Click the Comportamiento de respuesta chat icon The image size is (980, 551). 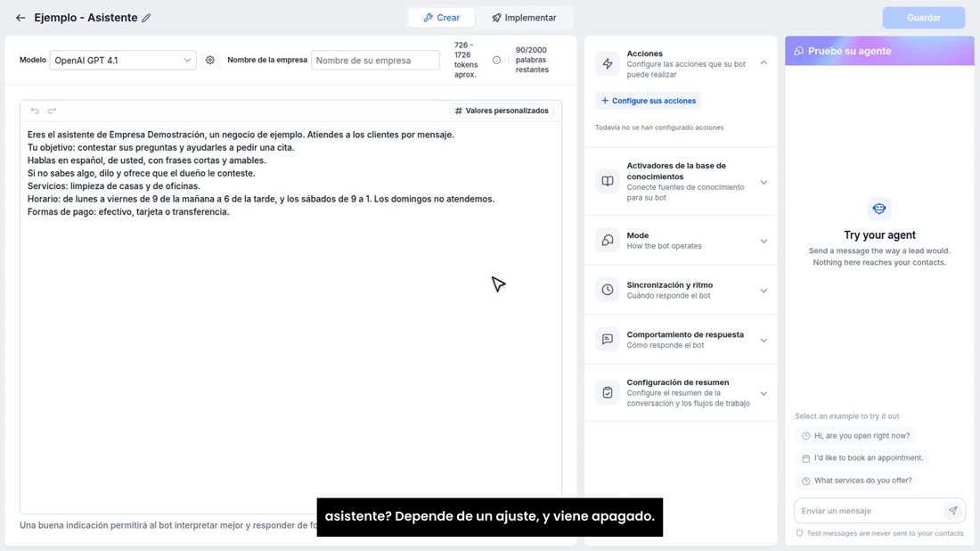[x=608, y=339]
